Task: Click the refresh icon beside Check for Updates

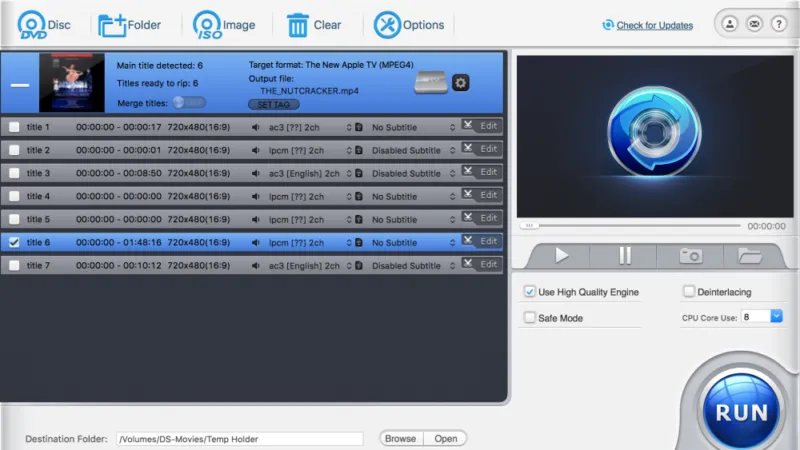Action: (x=608, y=25)
